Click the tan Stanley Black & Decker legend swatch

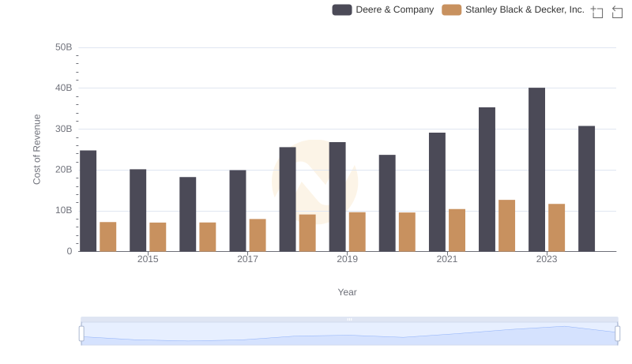[451, 9]
